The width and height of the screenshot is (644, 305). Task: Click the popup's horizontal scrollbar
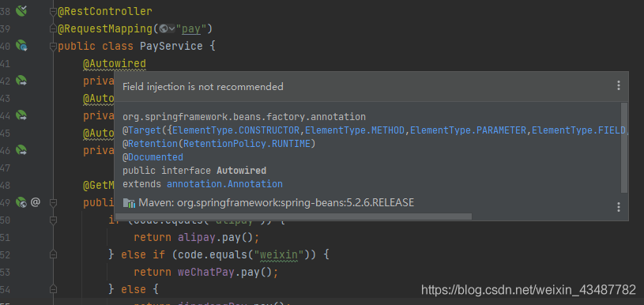click(x=293, y=217)
